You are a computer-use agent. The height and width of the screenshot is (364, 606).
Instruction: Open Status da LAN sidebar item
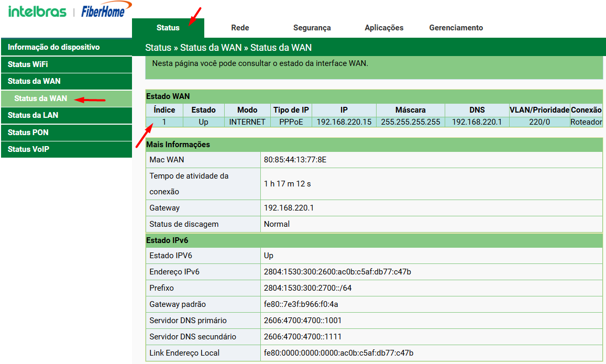(x=67, y=115)
